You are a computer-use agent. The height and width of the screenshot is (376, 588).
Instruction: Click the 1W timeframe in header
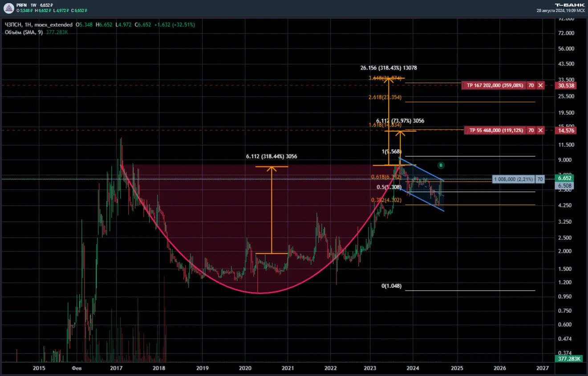point(33,5)
